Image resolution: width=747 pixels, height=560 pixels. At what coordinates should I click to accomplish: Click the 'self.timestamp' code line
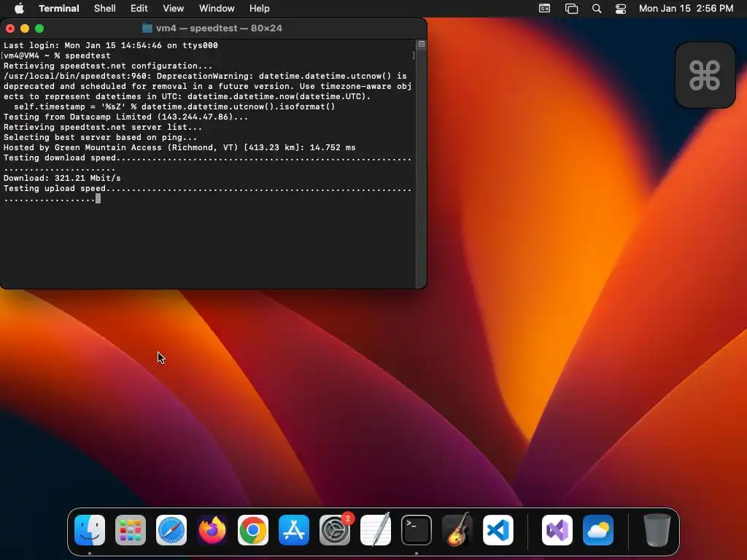(x=174, y=106)
